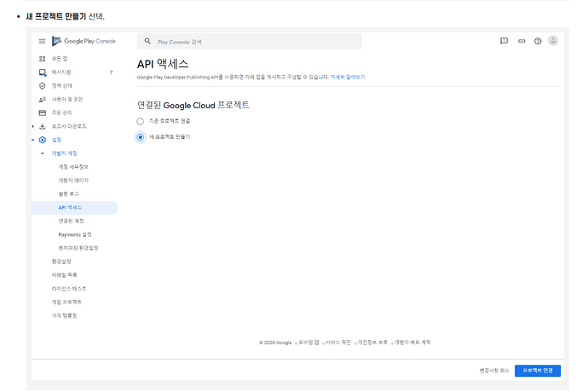Click the Google Play Console logo
The height and width of the screenshot is (392, 588).
coord(84,41)
